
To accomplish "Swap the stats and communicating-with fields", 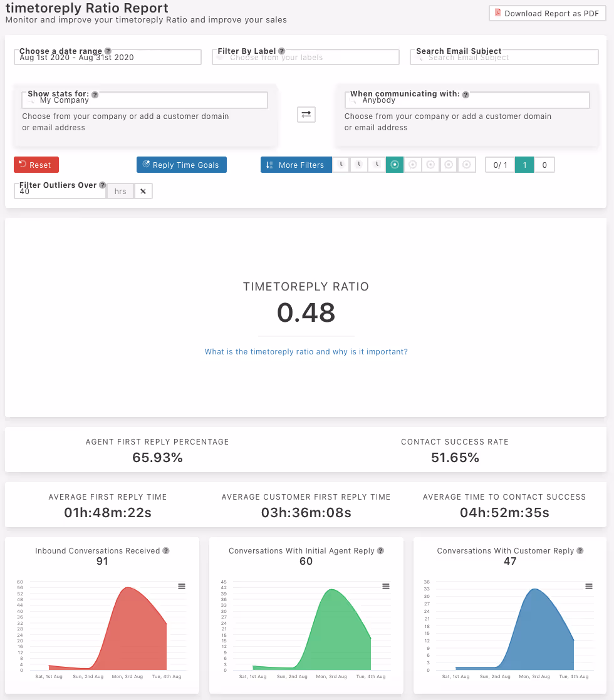I will click(x=306, y=115).
